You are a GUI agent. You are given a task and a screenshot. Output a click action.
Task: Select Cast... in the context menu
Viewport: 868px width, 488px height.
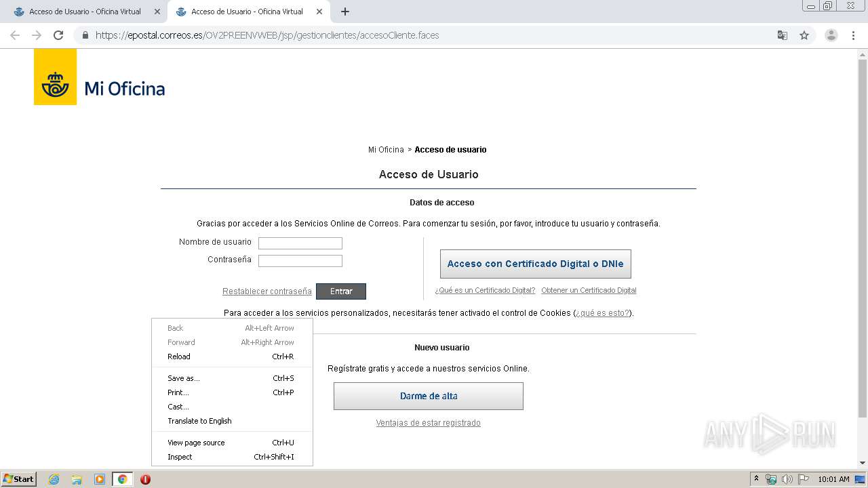tap(232, 407)
